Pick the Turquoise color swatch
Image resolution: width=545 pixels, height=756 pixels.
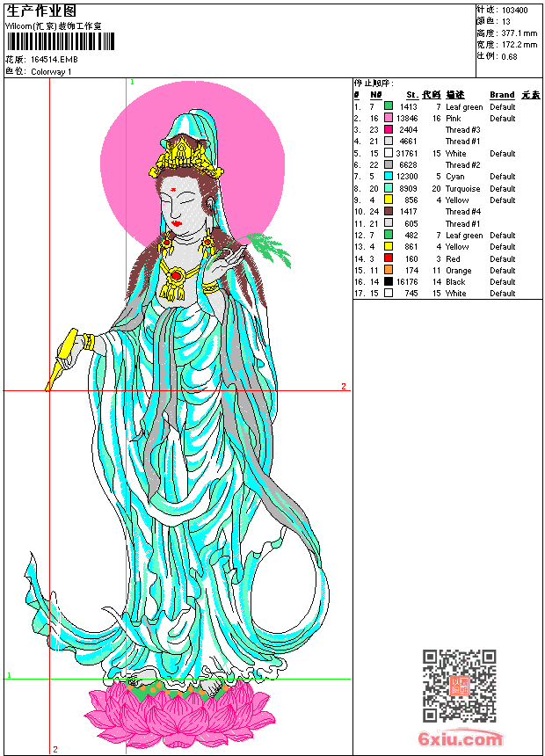[x=389, y=188]
